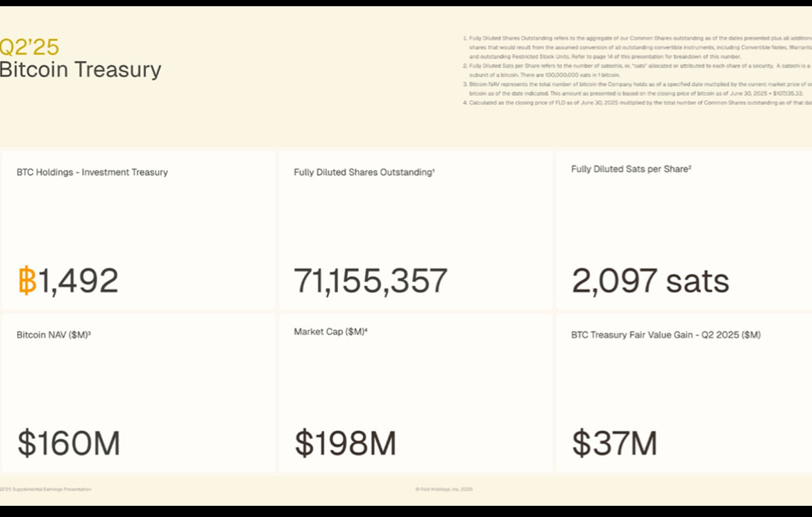Click footnote 3 about Bitcoin NAV
Image resolution: width=812 pixels, height=517 pixels.
click(637, 89)
